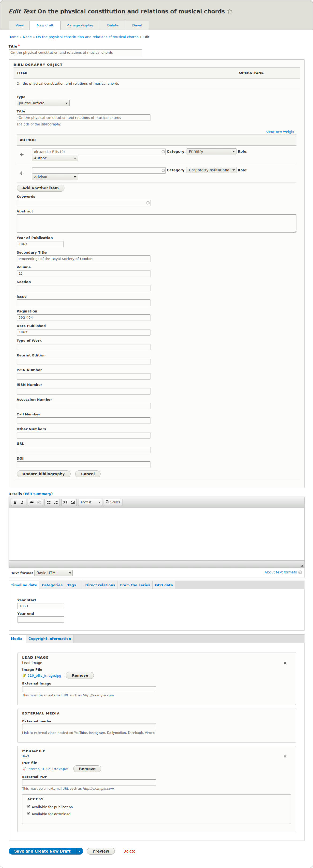The width and height of the screenshot is (313, 868).
Task: Click the Save and Create New Draft button
Action: [43, 851]
